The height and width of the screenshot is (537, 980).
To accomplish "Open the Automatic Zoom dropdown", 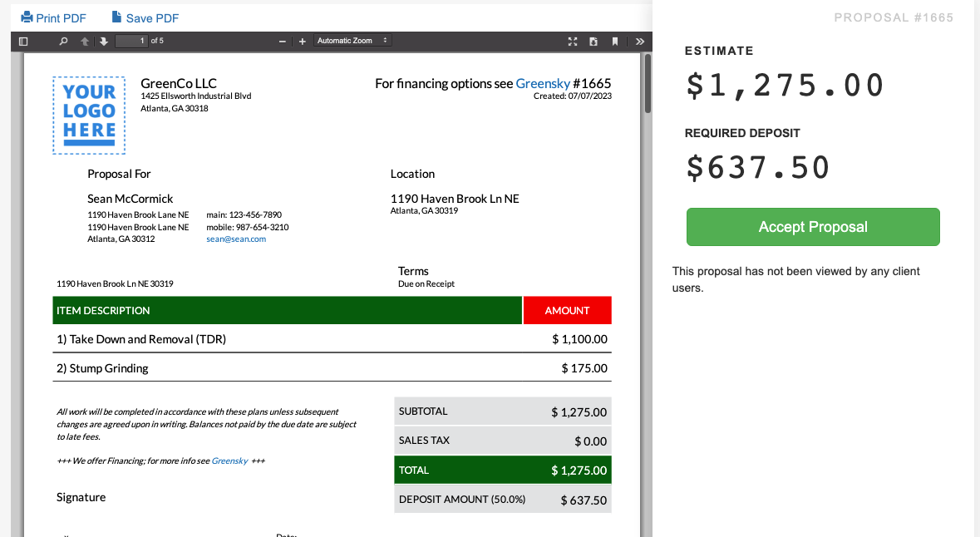I will click(x=352, y=41).
